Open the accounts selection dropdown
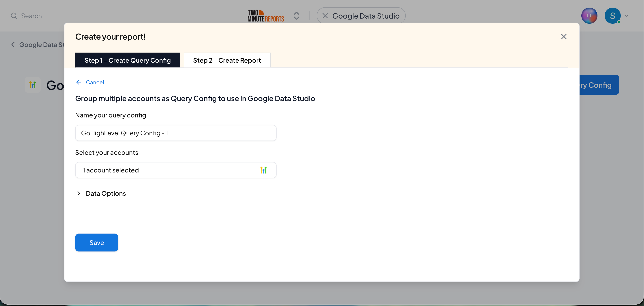The width and height of the screenshot is (644, 306). click(176, 170)
